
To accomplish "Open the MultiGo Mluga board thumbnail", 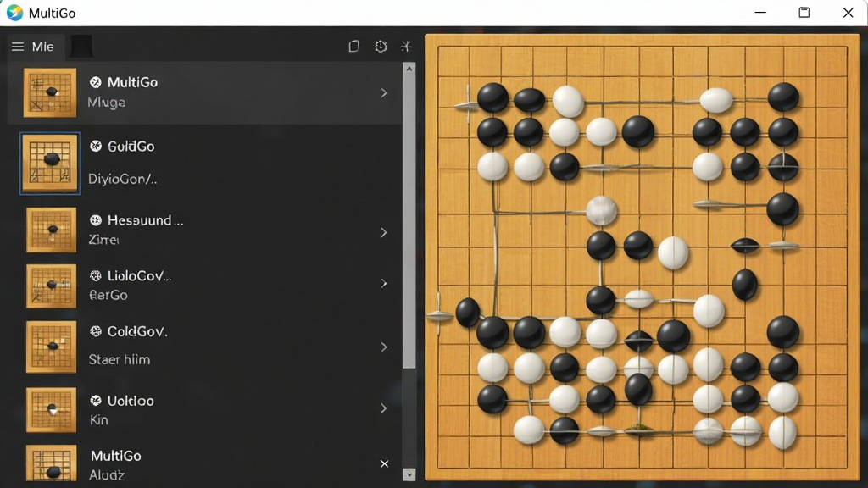I will 50,92.
